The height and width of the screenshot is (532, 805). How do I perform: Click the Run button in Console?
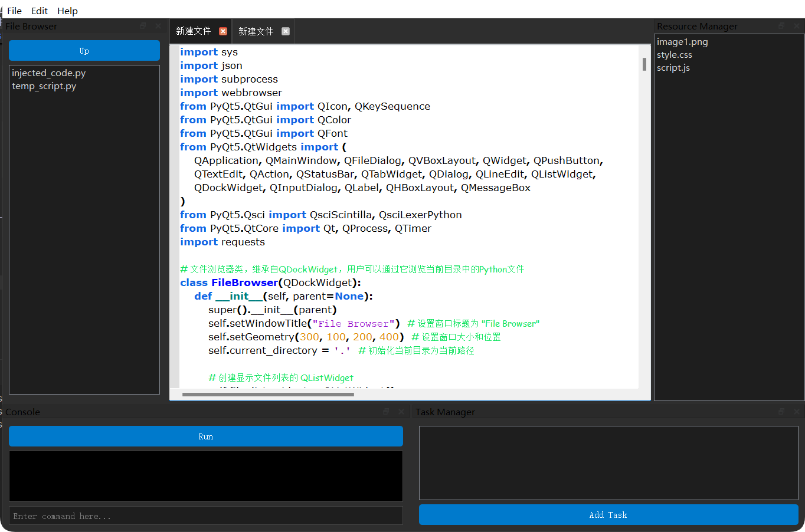click(x=205, y=436)
